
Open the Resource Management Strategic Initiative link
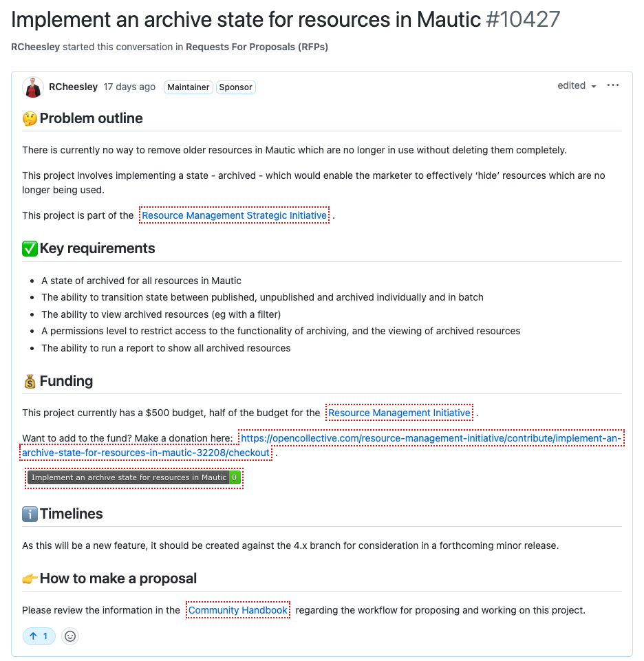point(234,215)
